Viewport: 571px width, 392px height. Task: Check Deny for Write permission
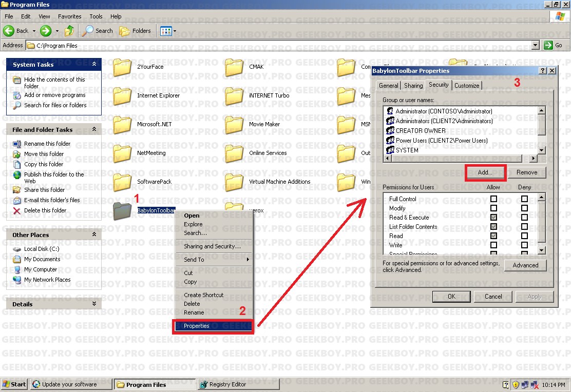(524, 245)
